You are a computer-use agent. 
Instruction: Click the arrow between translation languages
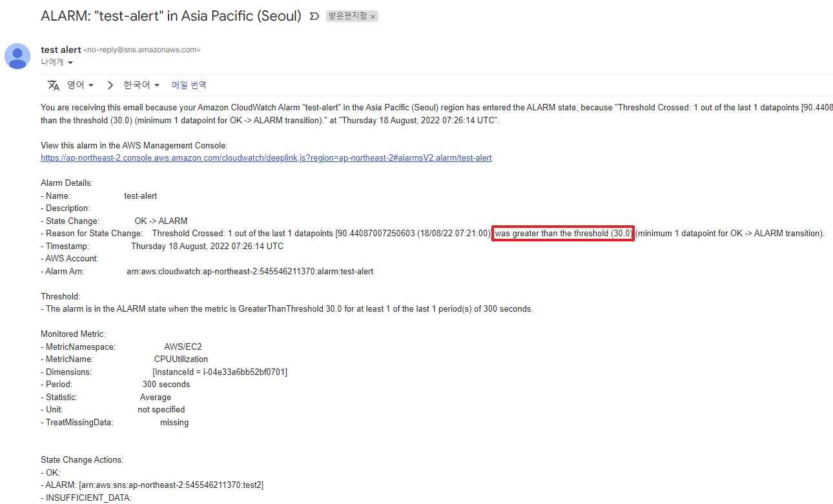110,85
